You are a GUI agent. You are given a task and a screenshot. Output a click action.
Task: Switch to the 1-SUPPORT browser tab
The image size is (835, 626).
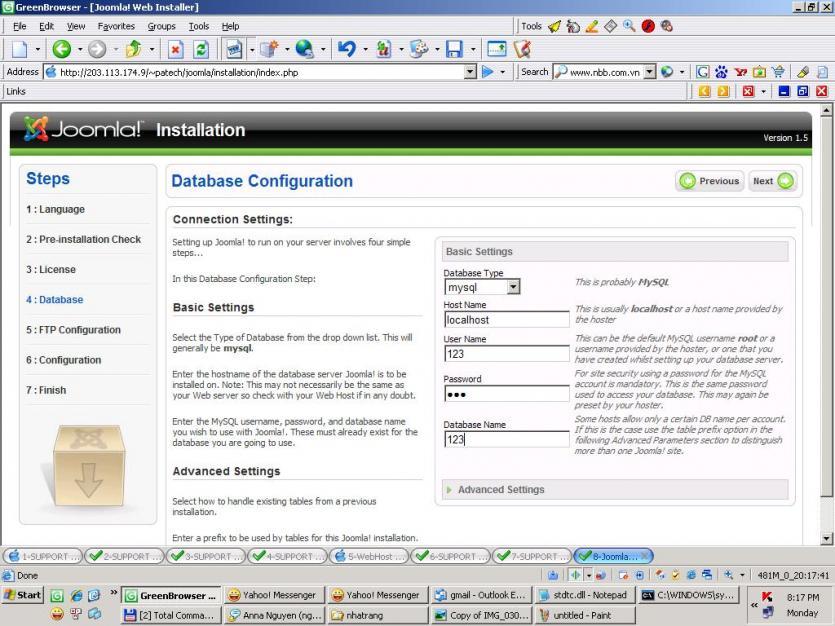pos(43,556)
